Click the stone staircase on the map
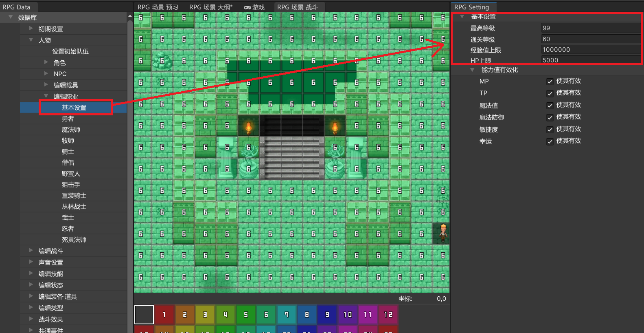Viewport: 644px width, 333px height. pos(292,157)
